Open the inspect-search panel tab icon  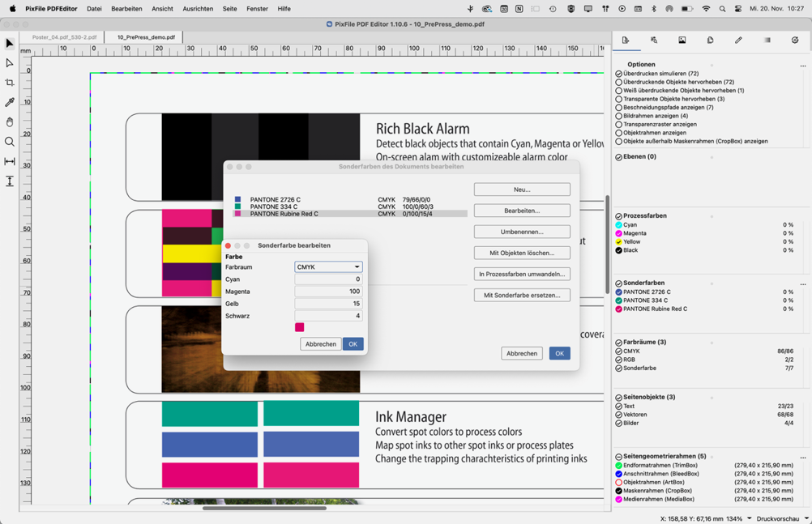[x=654, y=40]
